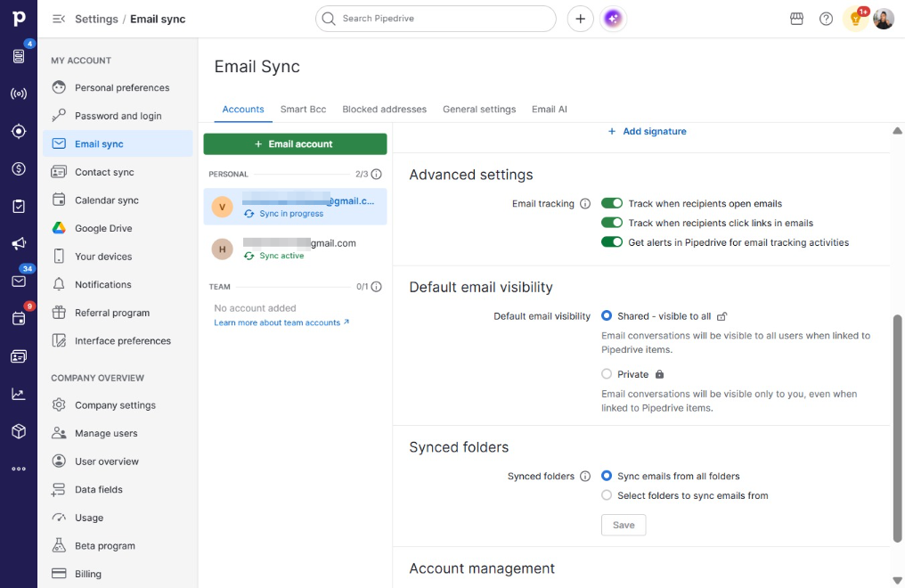Open Data fields settings
Screen dimensions: 905x588
coord(118,489)
